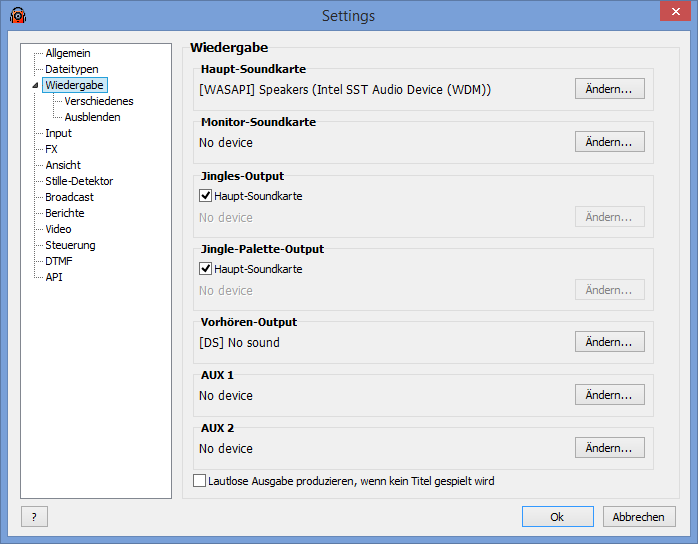Screen dimensions: 698x544
Task: Enable the Lautlose Ausgabe produzieren checkbox
Action: click(200, 481)
